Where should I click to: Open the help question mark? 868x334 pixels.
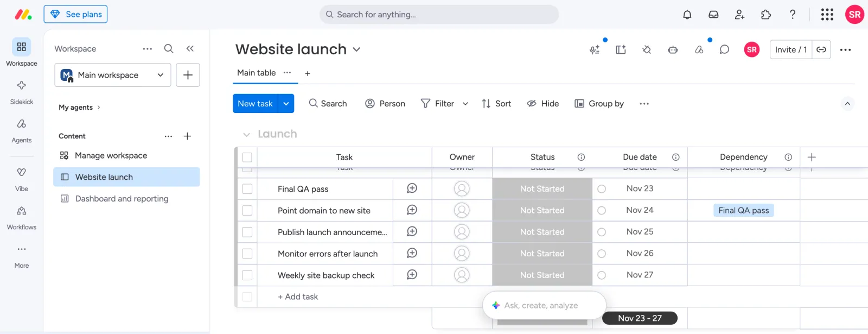793,15
